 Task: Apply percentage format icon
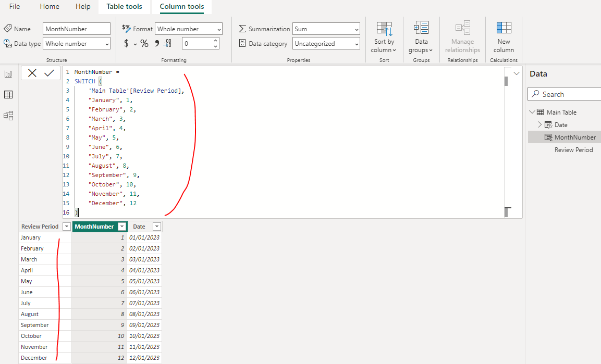click(x=144, y=44)
